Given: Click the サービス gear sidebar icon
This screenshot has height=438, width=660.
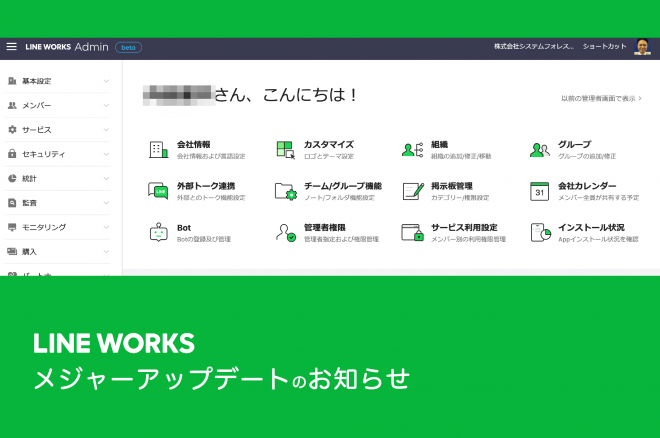Looking at the screenshot, I should [x=12, y=130].
